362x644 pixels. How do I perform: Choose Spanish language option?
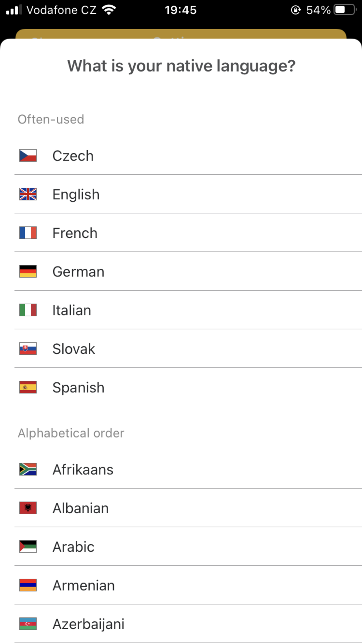click(x=78, y=388)
